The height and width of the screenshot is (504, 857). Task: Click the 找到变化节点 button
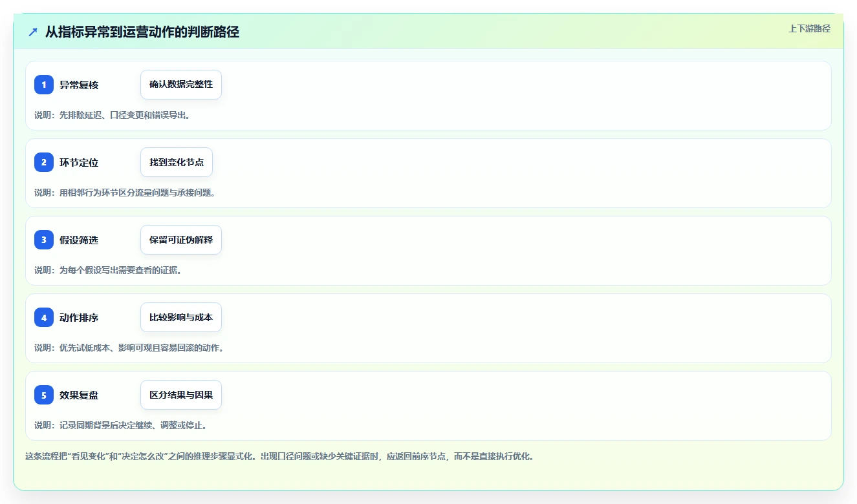coord(177,162)
